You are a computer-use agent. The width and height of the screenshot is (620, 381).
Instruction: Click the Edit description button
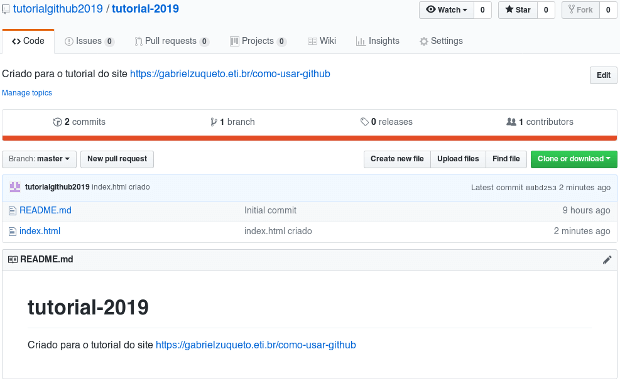coord(603,75)
